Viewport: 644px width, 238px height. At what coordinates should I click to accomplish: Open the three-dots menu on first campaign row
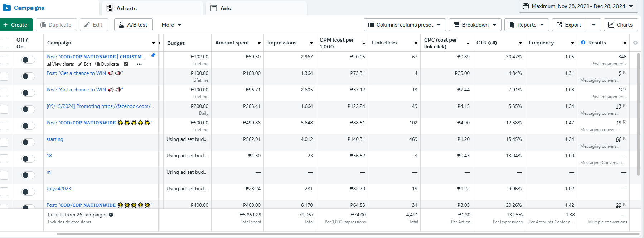point(139,64)
